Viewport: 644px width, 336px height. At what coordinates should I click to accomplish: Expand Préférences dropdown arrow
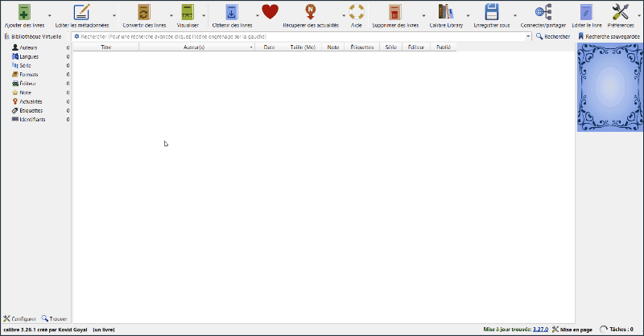[x=638, y=15]
